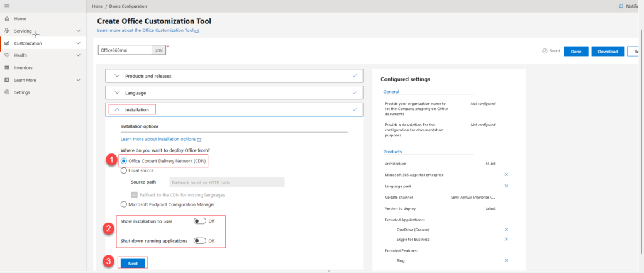Image resolution: width=644 pixels, height=273 pixels.
Task: Click the Version to deploy Latest value
Action: (x=491, y=209)
